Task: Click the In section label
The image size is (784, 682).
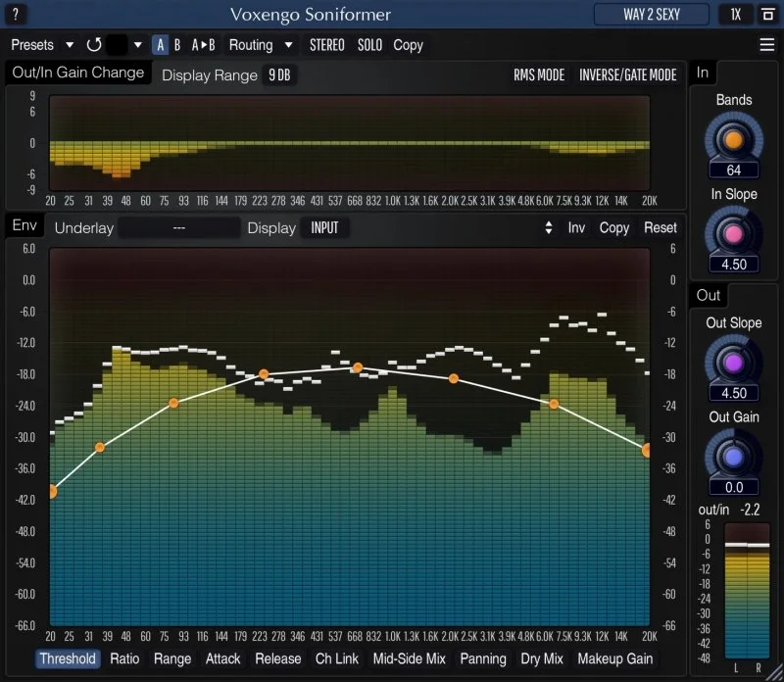Action: click(703, 73)
